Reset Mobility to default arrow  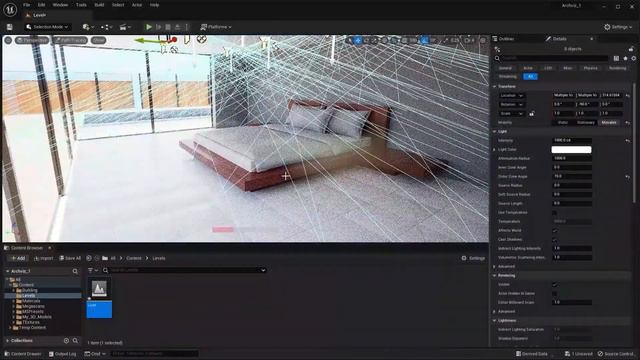628,122
